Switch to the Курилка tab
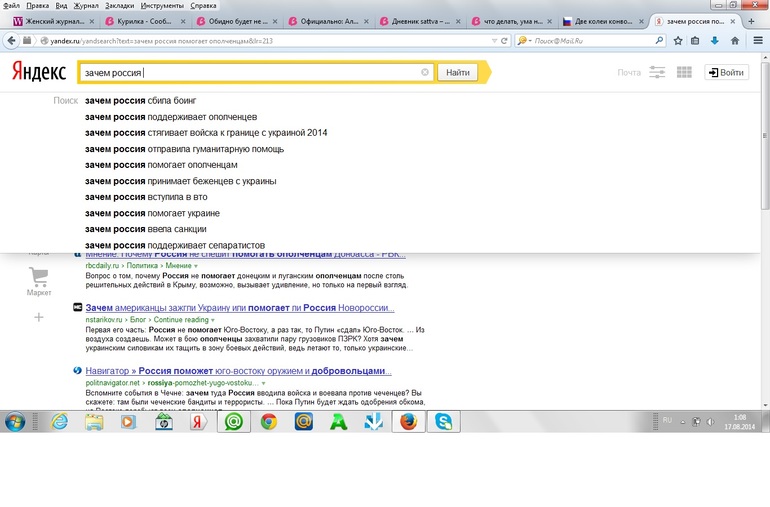The image size is (770, 507). (x=143, y=21)
